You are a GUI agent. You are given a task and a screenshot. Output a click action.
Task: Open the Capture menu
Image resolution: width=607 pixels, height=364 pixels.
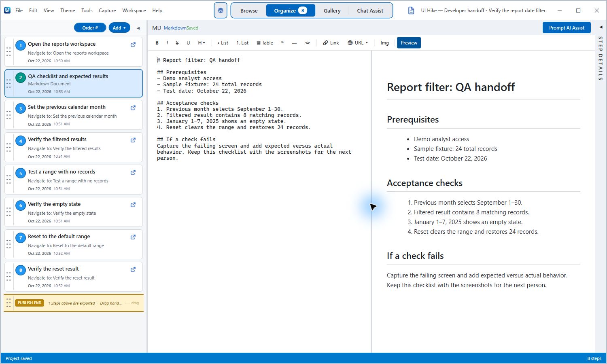pos(107,11)
